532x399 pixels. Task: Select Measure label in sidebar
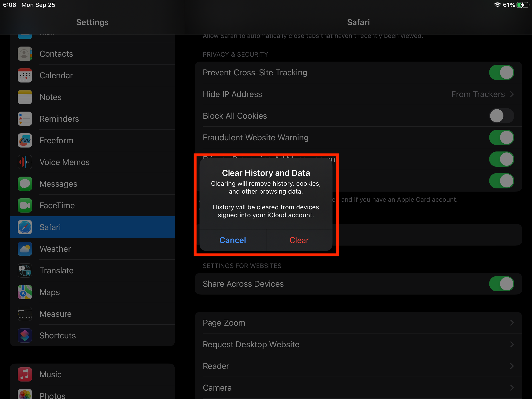pos(56,314)
